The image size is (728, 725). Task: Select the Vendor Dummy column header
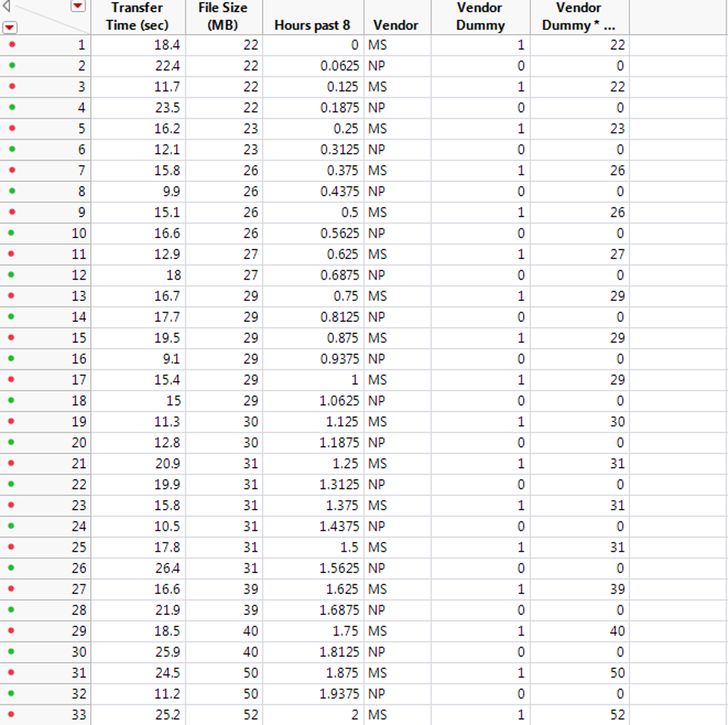tap(480, 17)
